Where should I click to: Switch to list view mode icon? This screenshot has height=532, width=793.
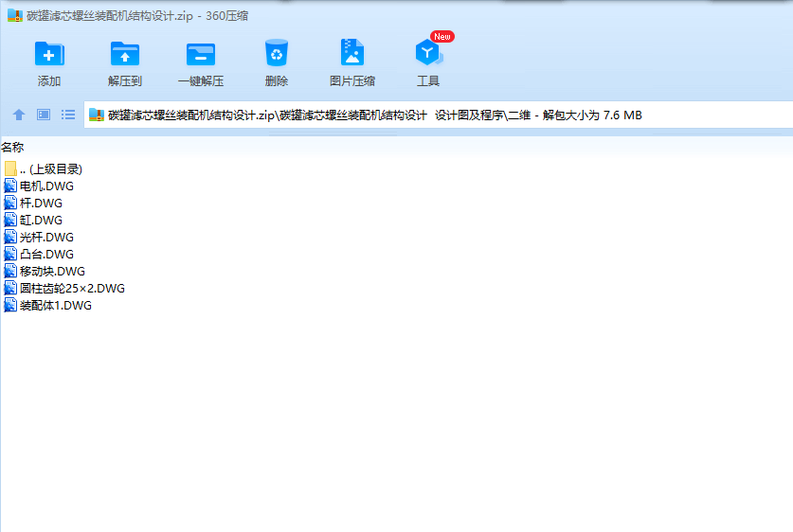68,115
